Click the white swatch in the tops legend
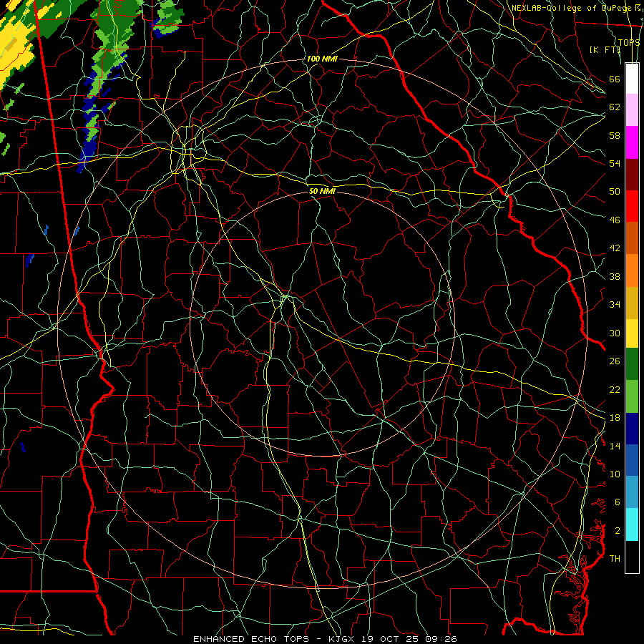644x644 pixels. pyautogui.click(x=632, y=79)
